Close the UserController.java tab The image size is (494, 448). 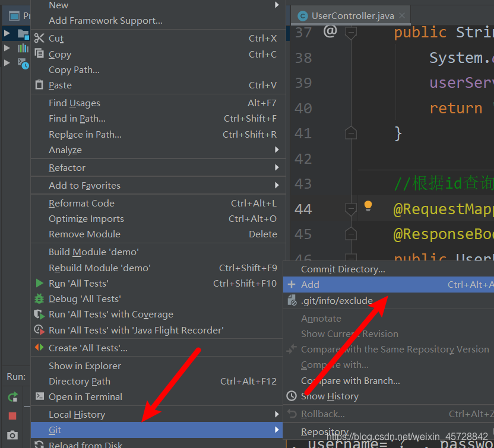point(402,15)
